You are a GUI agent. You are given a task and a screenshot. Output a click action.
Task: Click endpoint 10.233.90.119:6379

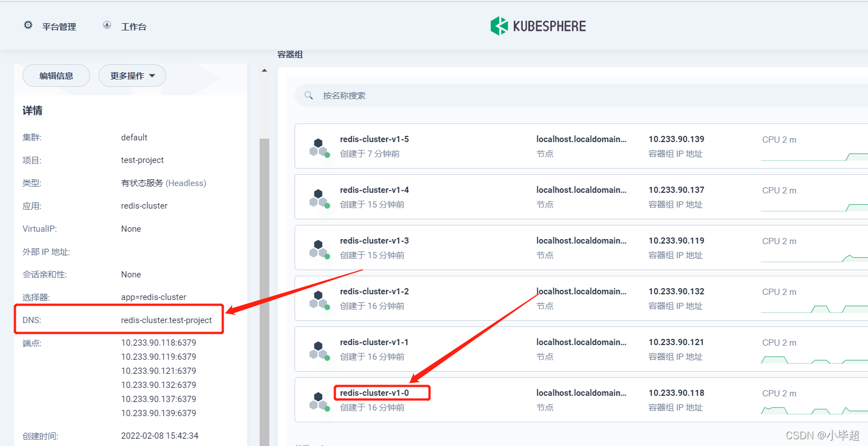pyautogui.click(x=159, y=357)
